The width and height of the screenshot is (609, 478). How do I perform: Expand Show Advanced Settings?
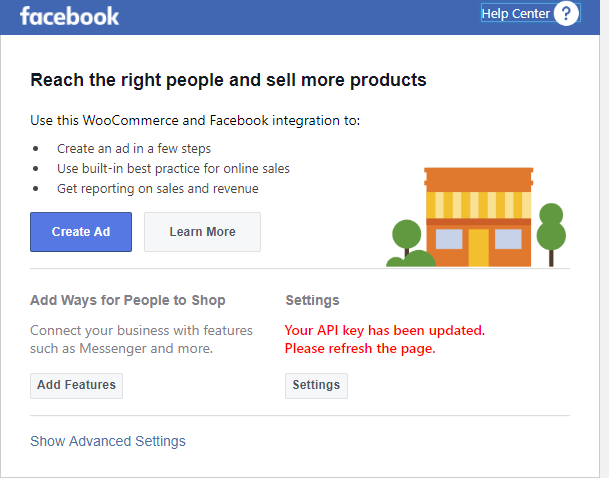(108, 441)
